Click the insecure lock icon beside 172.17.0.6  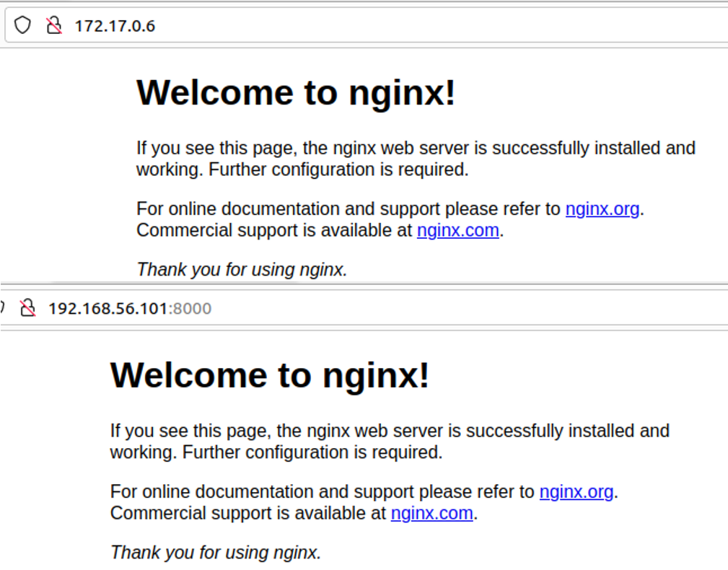(x=54, y=25)
